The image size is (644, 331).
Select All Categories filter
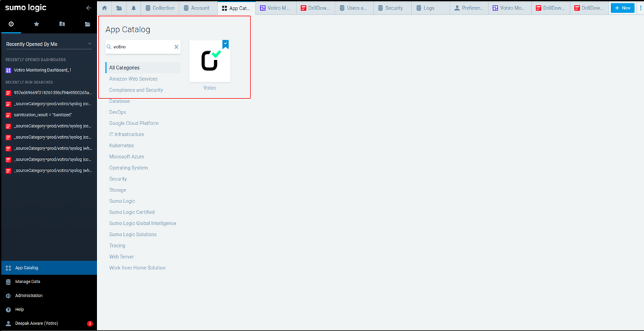tap(143, 68)
